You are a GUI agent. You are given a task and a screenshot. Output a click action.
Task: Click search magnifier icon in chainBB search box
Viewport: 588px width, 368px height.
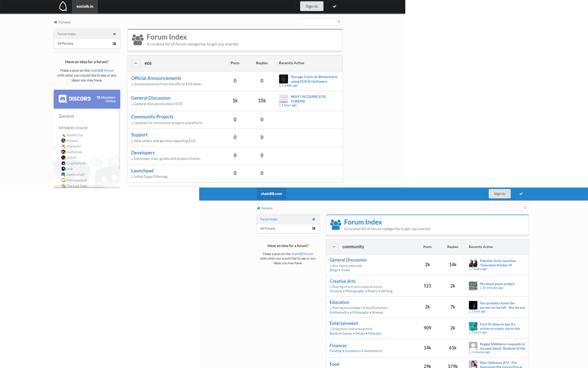click(x=525, y=208)
